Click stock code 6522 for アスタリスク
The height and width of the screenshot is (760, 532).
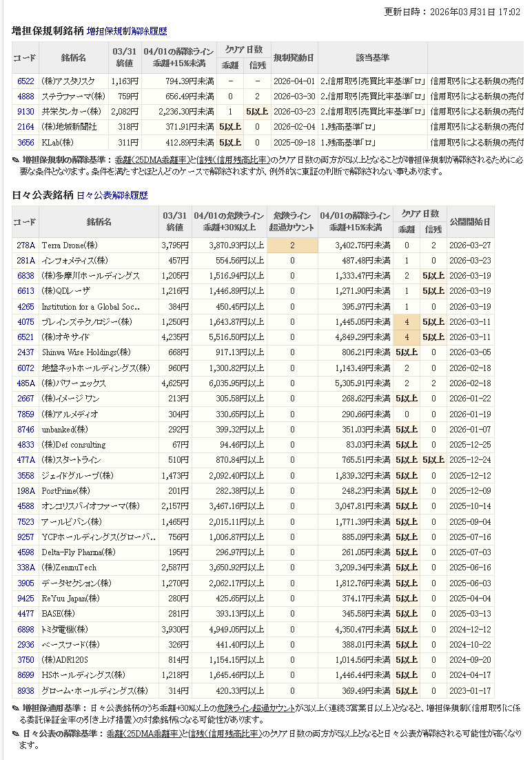point(25,81)
